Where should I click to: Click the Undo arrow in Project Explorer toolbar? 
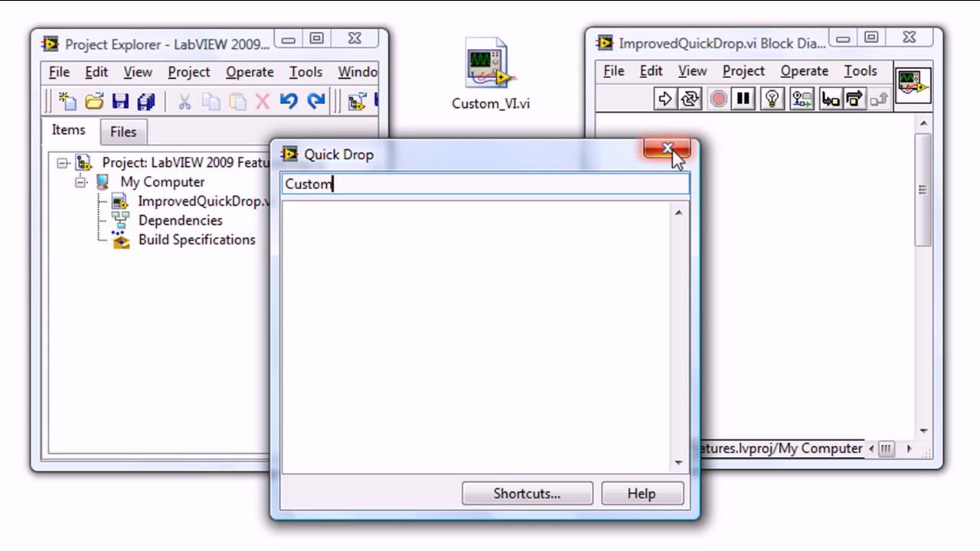click(289, 101)
